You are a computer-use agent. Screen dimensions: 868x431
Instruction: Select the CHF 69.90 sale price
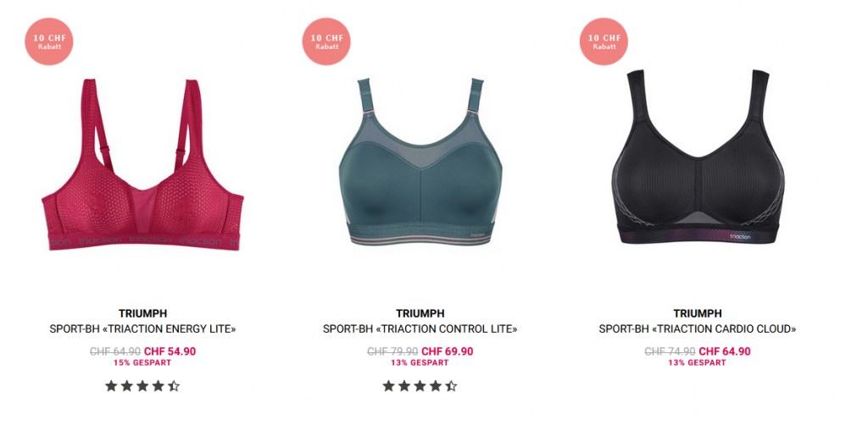448,351
